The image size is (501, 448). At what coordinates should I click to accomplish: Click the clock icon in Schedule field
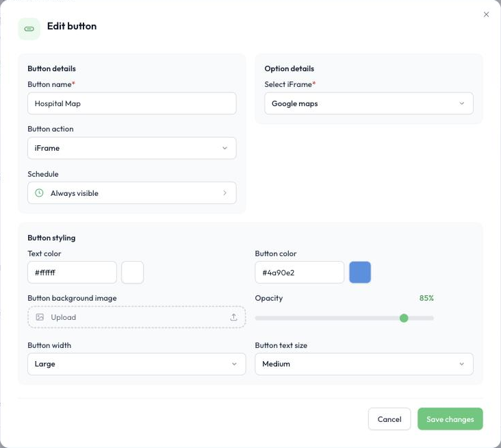(x=39, y=192)
